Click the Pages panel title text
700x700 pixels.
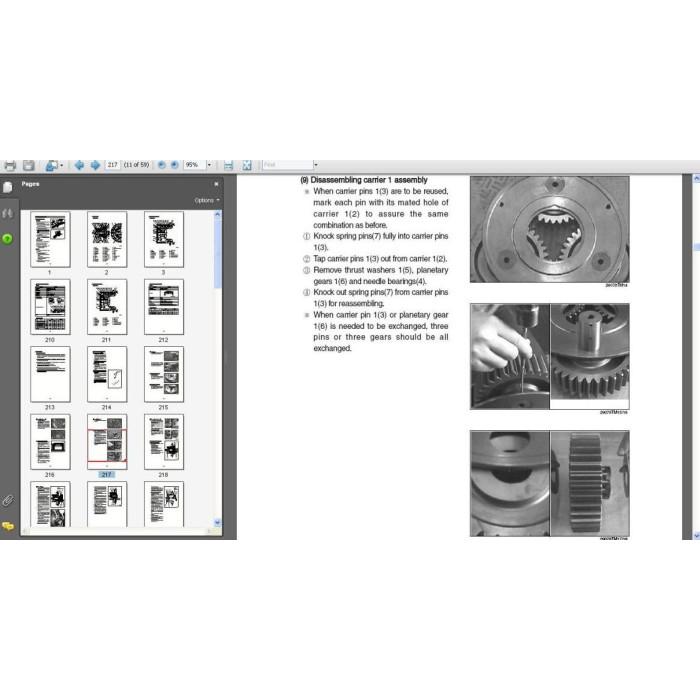click(x=30, y=184)
